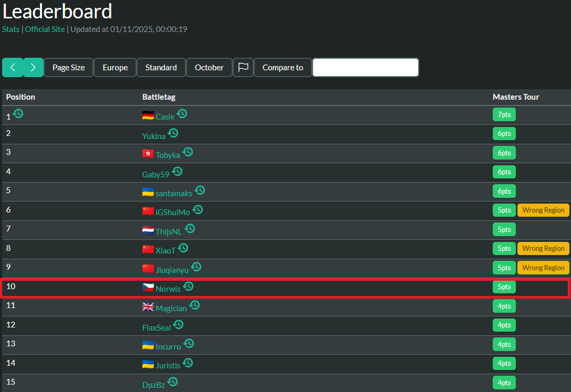Click Magician's 4pts badge
The width and height of the screenshot is (571, 392).
coord(504,306)
